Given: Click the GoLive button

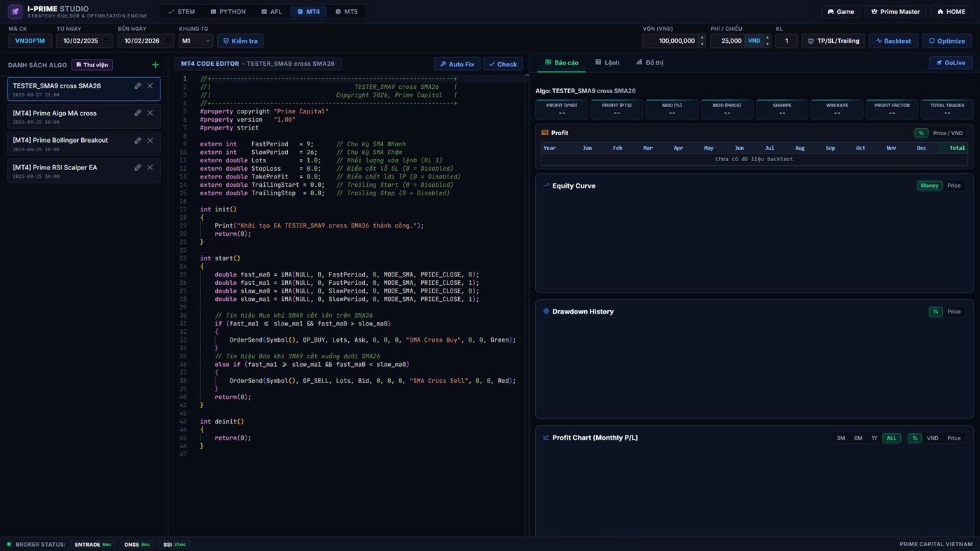Looking at the screenshot, I should [951, 62].
